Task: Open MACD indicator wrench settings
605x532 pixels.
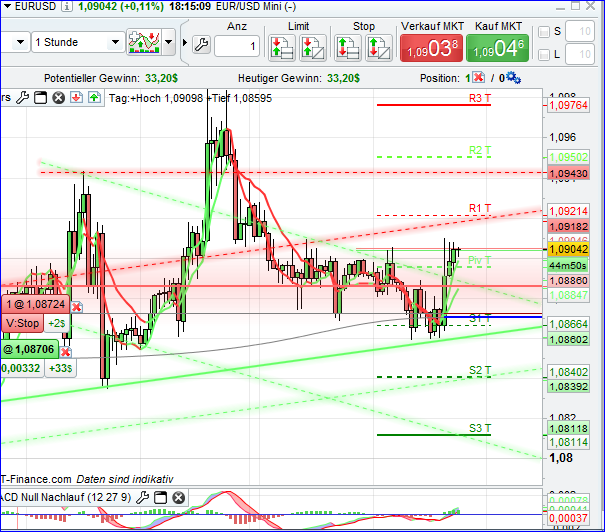Action: click(144, 497)
